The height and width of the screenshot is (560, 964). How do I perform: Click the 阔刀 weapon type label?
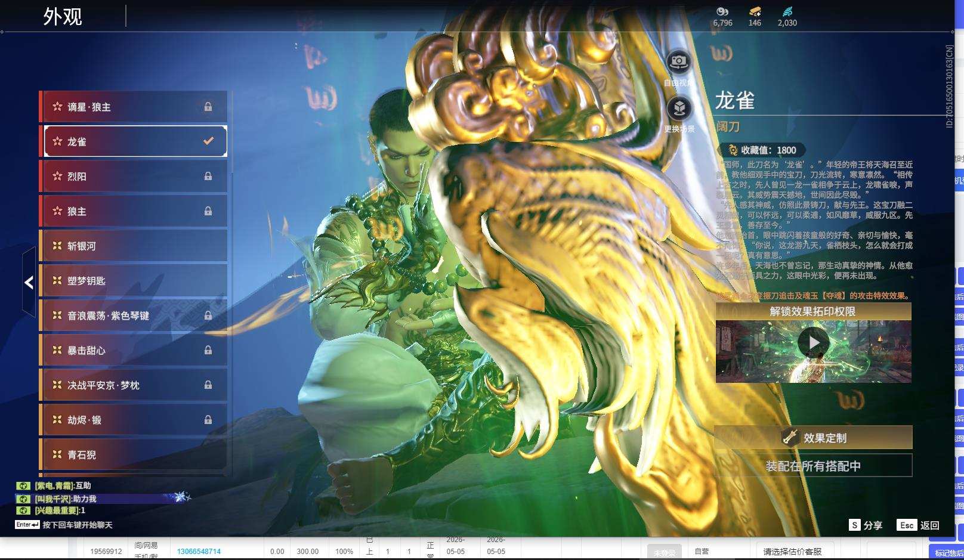(728, 126)
